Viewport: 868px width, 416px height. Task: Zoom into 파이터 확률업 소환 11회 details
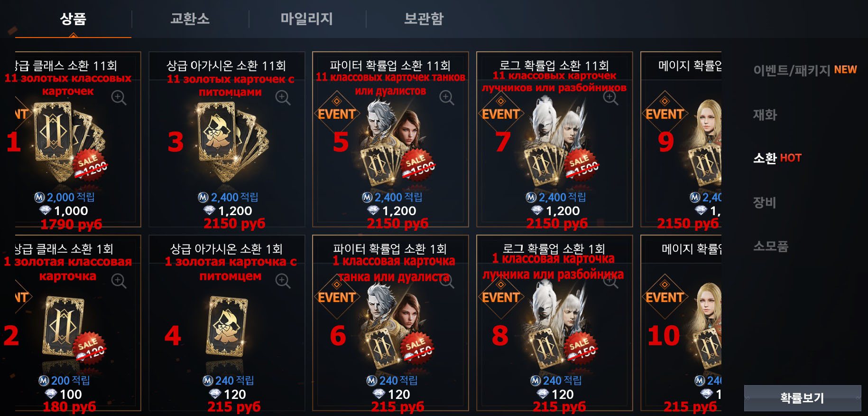(x=446, y=98)
